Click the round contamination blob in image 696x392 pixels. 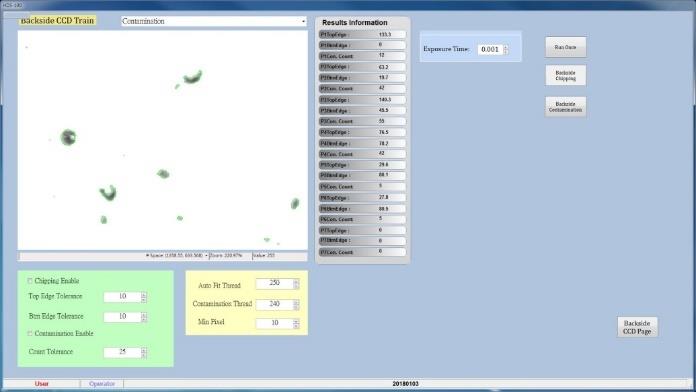pos(68,137)
